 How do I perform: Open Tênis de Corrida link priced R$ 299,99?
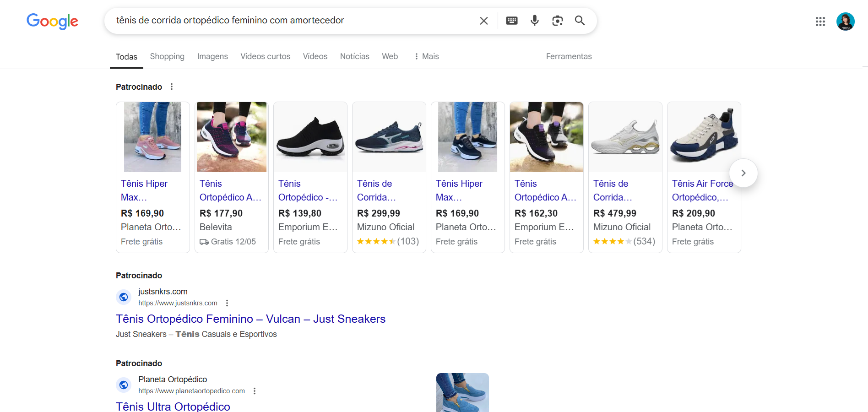[376, 190]
